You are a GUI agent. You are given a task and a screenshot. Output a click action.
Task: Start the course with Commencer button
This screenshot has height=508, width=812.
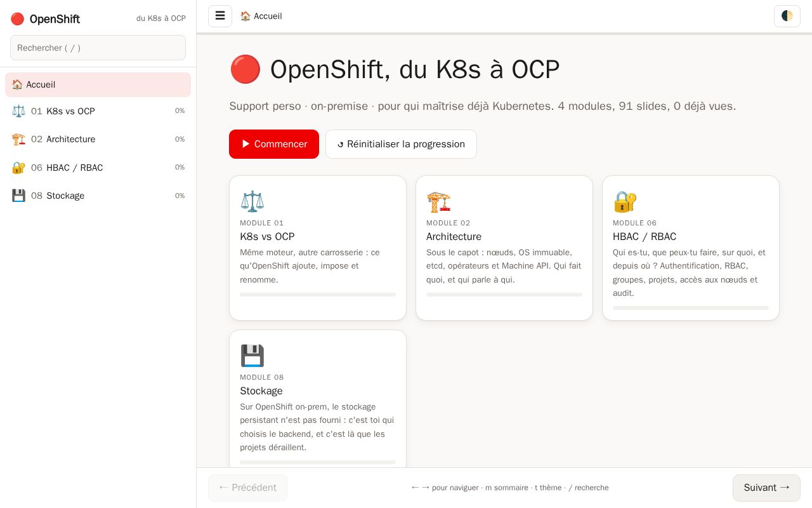point(274,144)
